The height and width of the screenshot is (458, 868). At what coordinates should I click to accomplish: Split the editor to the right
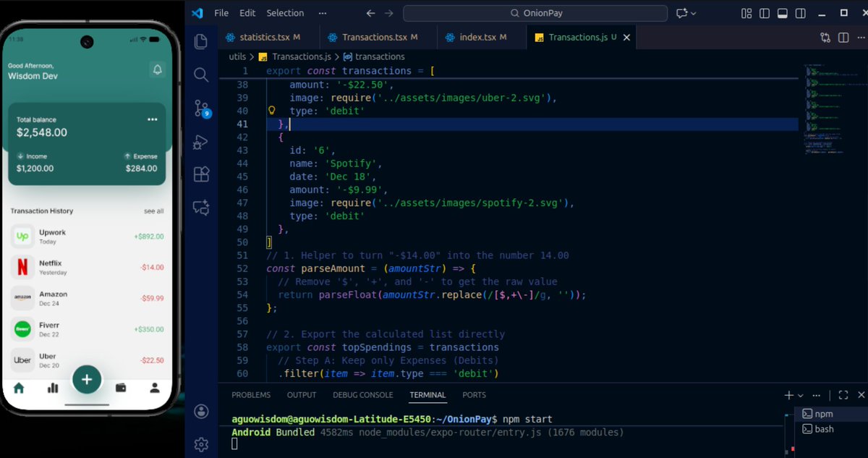click(843, 38)
